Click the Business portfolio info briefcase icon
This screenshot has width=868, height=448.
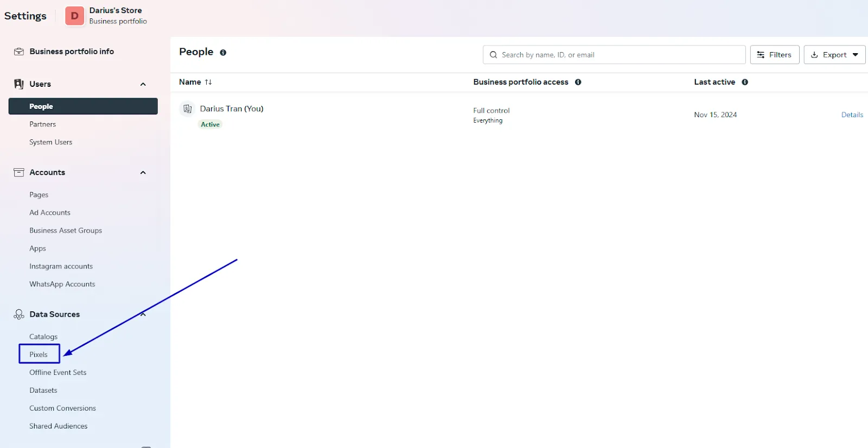click(19, 52)
